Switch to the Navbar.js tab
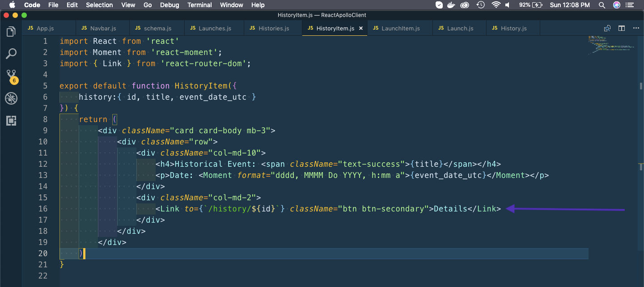This screenshot has height=287, width=644. tap(102, 28)
